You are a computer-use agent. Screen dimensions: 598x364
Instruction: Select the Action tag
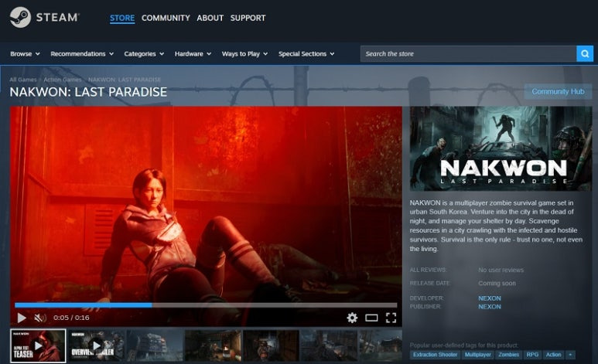(553, 355)
